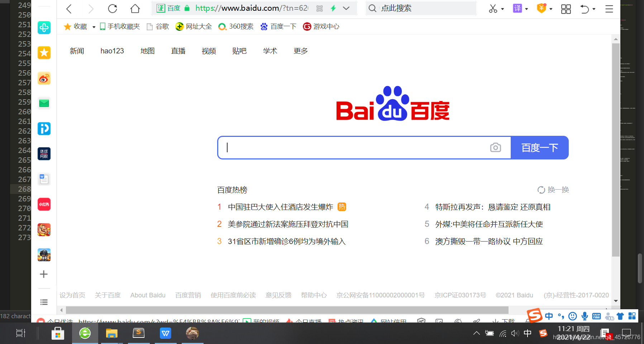Viewport: 644px width, 344px height.
Task: Open the 收藏 favorites star
Action: pyautogui.click(x=75, y=27)
